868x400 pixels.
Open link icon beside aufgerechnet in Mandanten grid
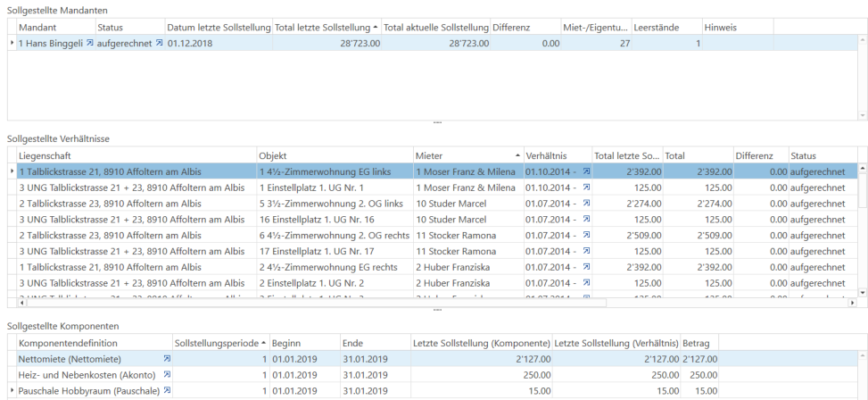pyautogui.click(x=160, y=43)
